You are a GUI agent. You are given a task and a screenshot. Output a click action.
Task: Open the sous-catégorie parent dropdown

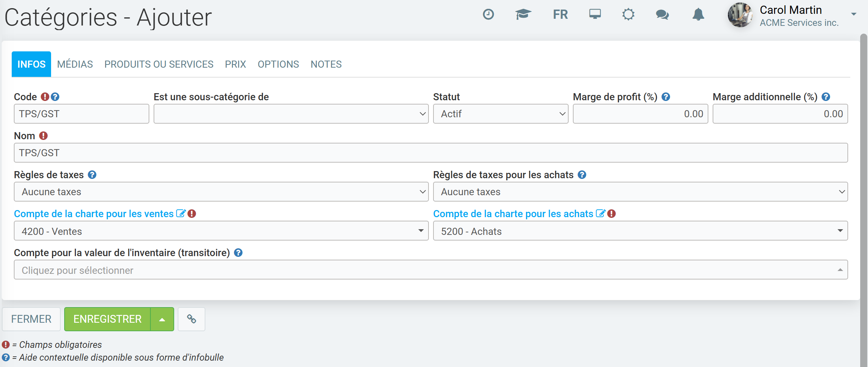(x=291, y=114)
